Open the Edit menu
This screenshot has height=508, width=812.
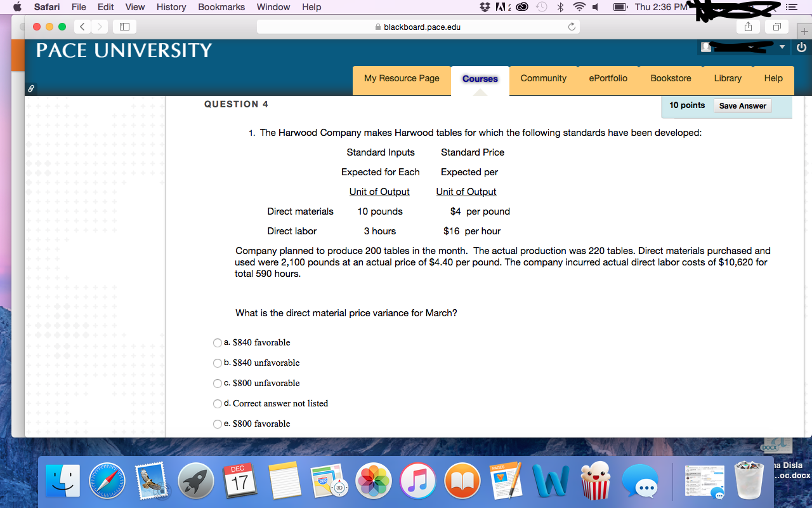pyautogui.click(x=106, y=7)
